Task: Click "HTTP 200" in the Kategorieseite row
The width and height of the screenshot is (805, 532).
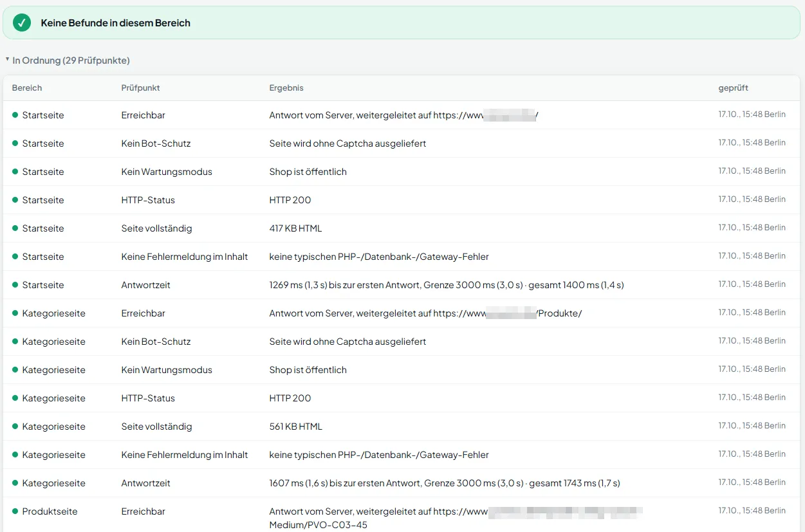Action: 290,398
